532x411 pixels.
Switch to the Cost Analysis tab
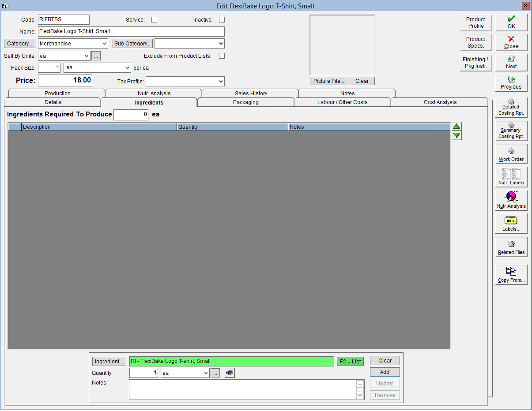440,102
